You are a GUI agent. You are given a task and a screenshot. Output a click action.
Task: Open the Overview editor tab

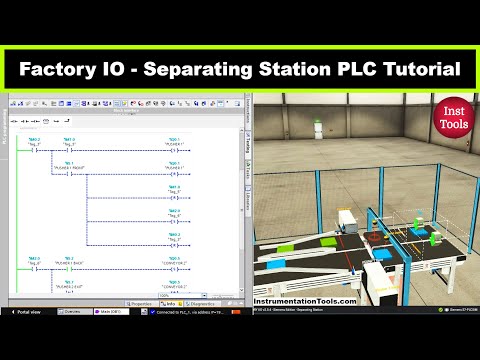pyautogui.click(x=75, y=312)
